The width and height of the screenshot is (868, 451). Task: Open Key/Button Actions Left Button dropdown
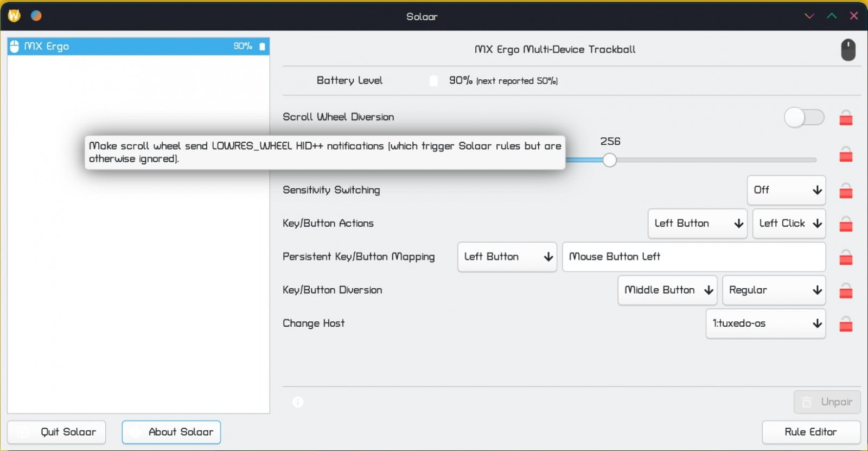(x=697, y=224)
